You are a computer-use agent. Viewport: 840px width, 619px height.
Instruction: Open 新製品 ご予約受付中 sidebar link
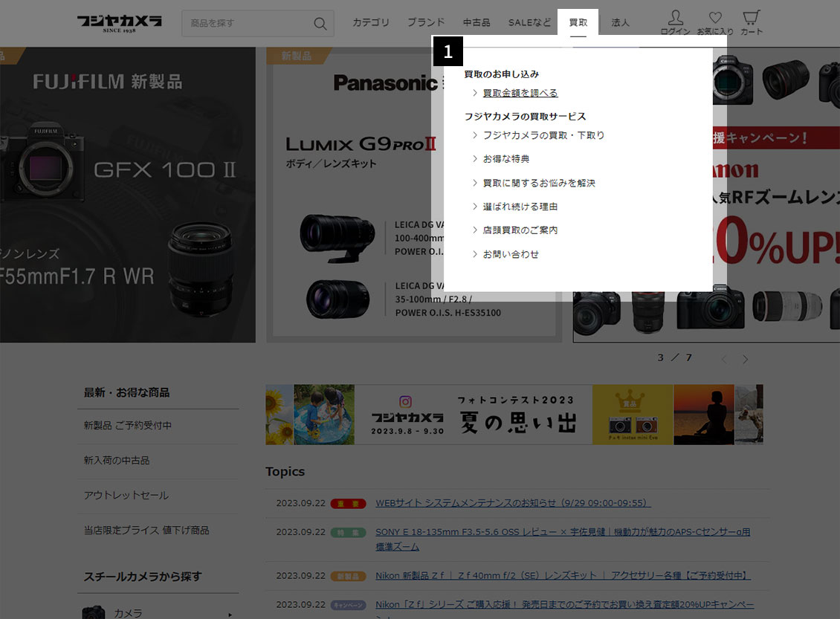point(128,426)
